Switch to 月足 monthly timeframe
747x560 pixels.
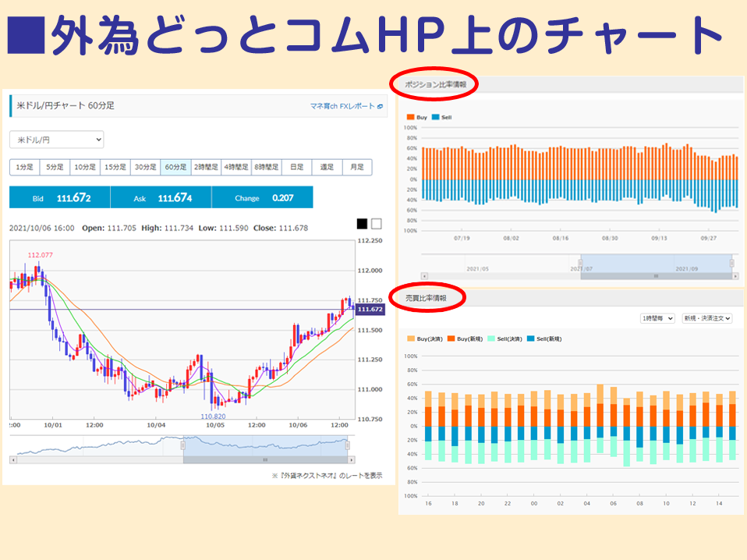point(357,167)
